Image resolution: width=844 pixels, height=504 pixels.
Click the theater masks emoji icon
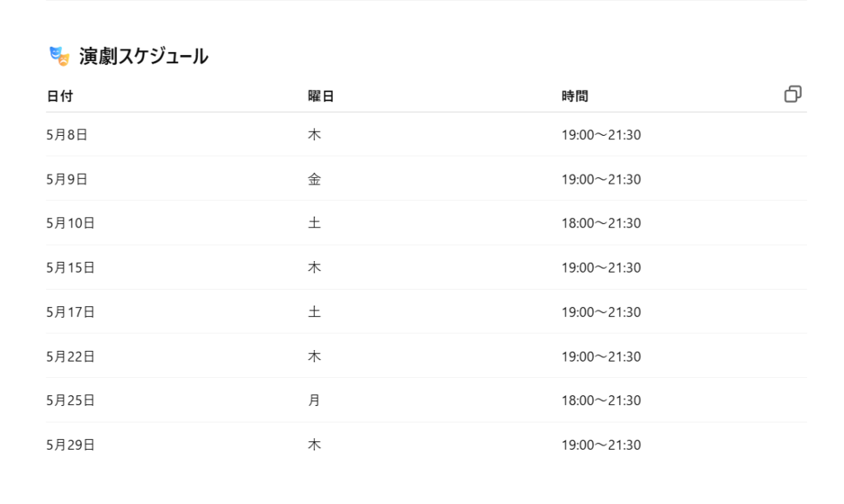click(x=59, y=56)
